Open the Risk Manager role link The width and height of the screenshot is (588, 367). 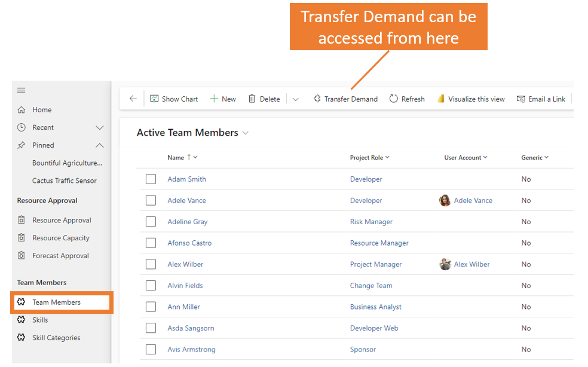pyautogui.click(x=371, y=222)
